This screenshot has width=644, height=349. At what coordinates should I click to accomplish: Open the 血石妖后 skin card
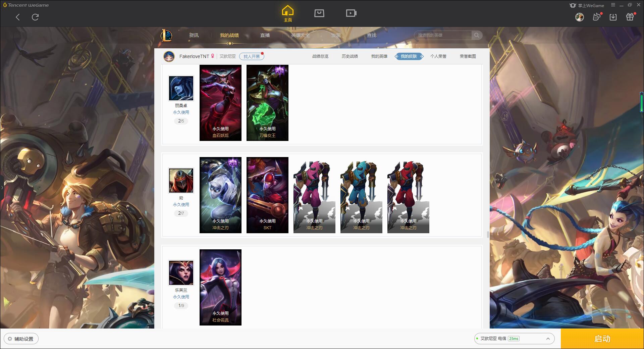220,103
